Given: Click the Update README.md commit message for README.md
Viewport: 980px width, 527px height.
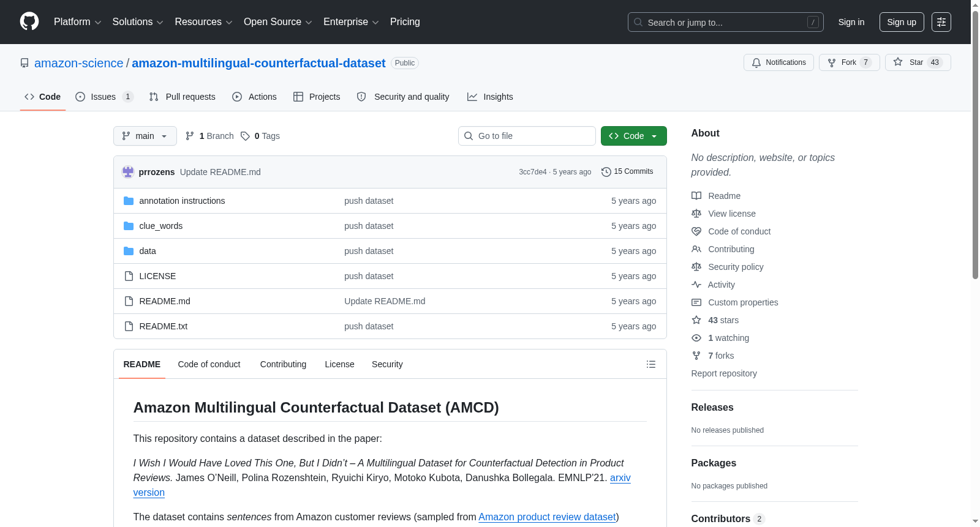Looking at the screenshot, I should (385, 301).
